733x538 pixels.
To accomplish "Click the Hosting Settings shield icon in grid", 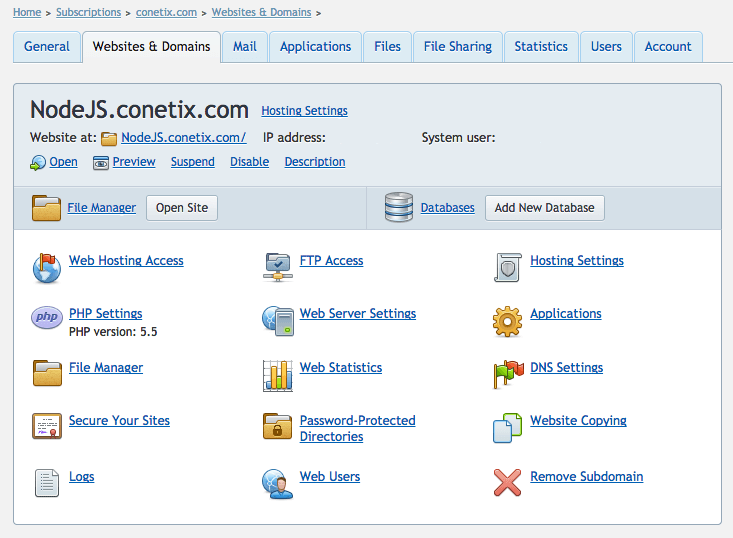I will pos(508,267).
